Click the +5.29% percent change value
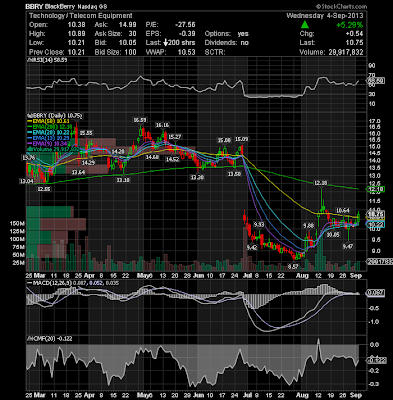This screenshot has height=400, width=393. click(x=349, y=25)
